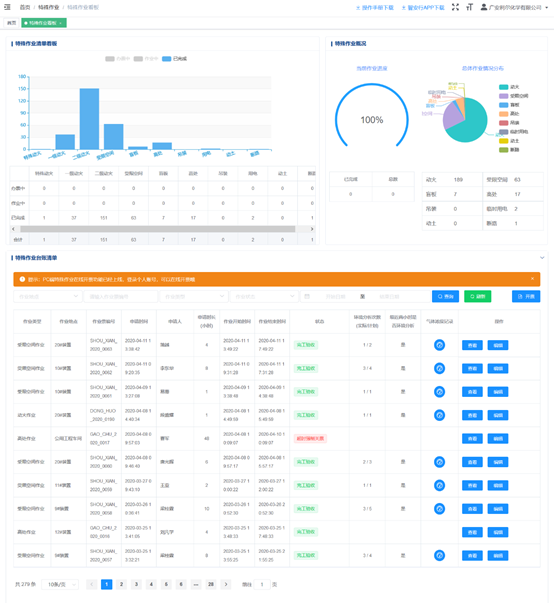Toggle the 动火 teal legend in pie chart
Viewport: 554px width, 603px height.
(509, 87)
